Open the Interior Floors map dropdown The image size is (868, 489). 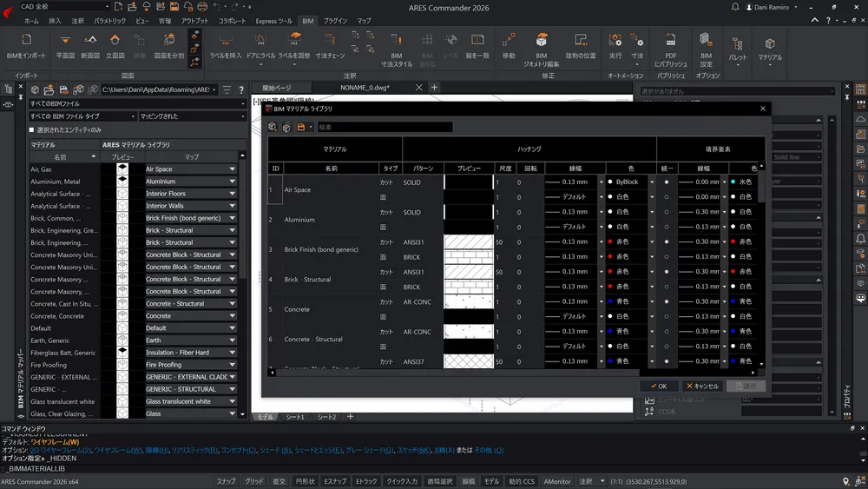pos(190,194)
